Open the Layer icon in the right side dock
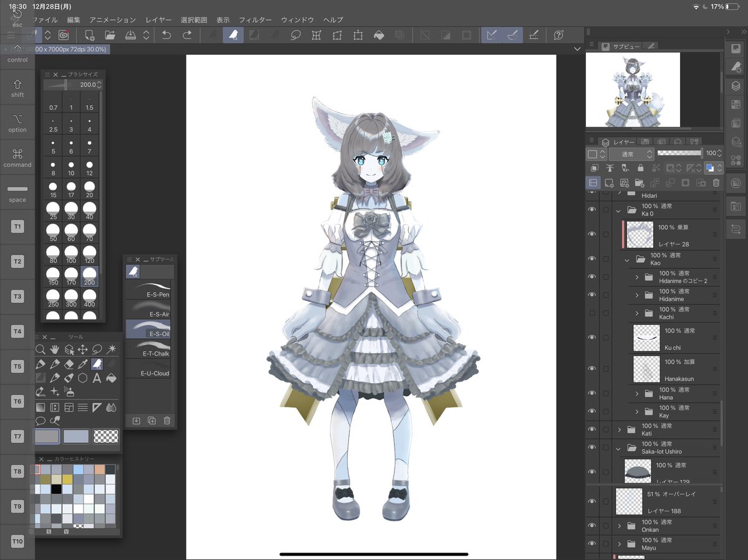This screenshot has width=748, height=560. tap(736, 86)
